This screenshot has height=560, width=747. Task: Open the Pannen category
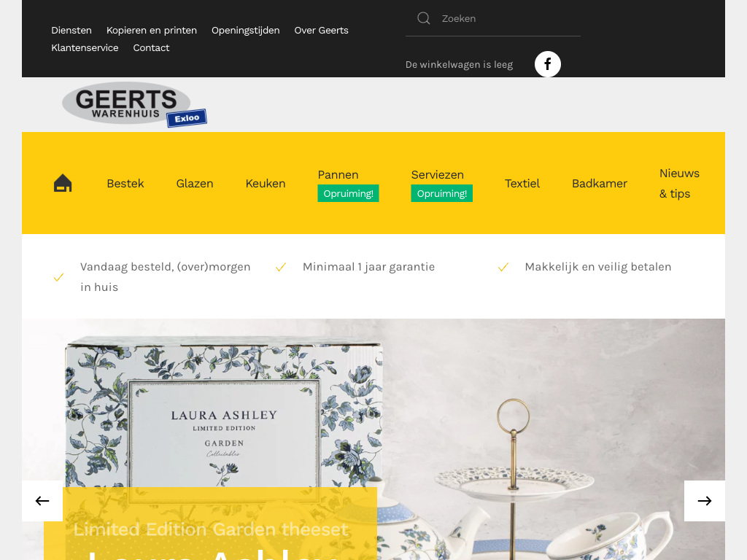pyautogui.click(x=338, y=175)
